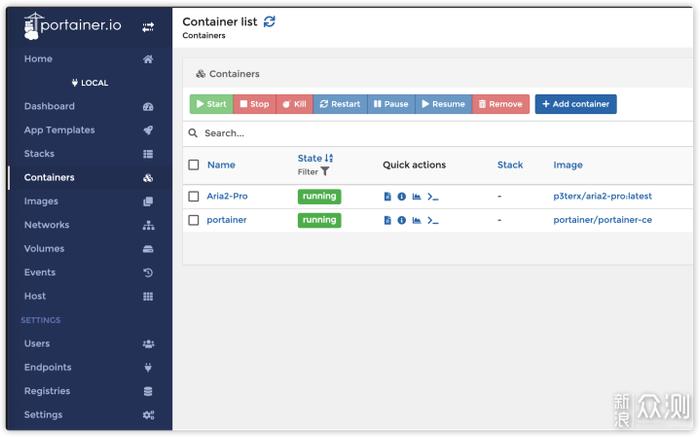700x437 pixels.
Task: Open the portainer container link
Action: coord(226,220)
